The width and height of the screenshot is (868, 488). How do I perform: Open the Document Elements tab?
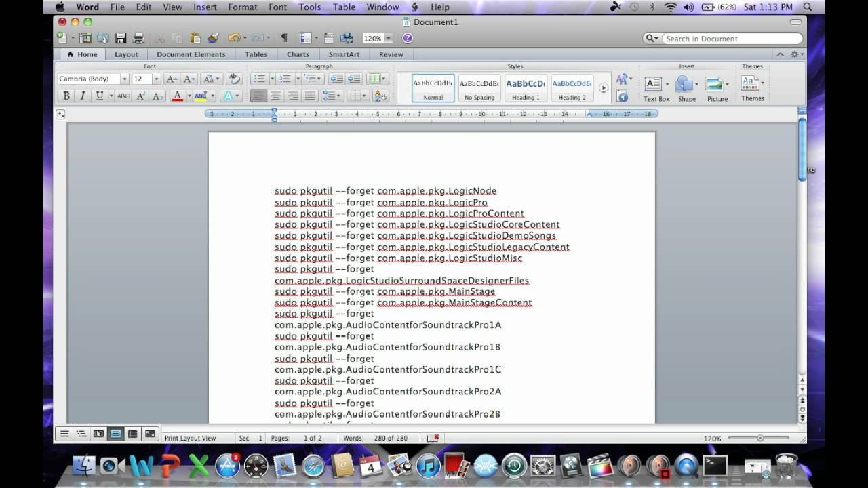(x=191, y=54)
